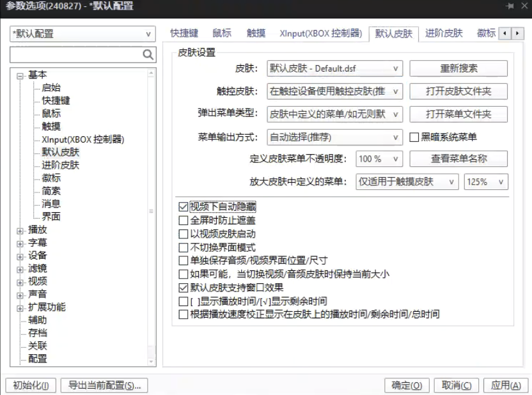Check 黑暗系统菜单 option

point(414,137)
